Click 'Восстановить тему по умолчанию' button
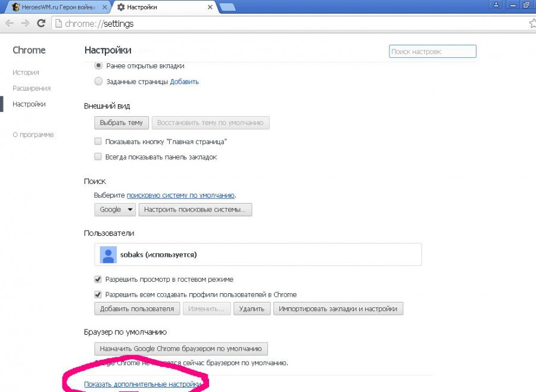This screenshot has width=536, height=392. (x=211, y=123)
